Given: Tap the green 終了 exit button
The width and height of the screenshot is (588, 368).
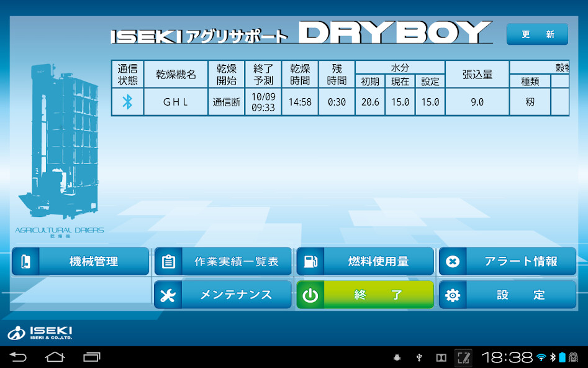Looking at the screenshot, I should [365, 295].
